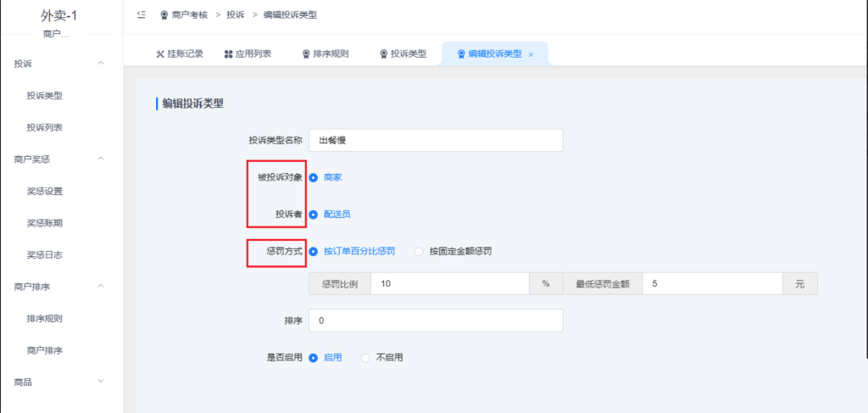868x413 pixels.
Task: Close the 编辑投诉类型 tab
Action: pyautogui.click(x=531, y=54)
